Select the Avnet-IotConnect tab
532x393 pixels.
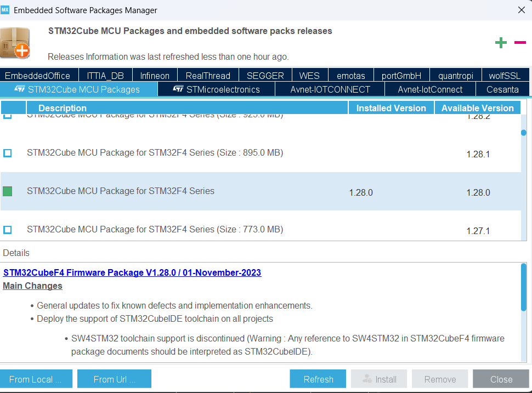point(430,89)
